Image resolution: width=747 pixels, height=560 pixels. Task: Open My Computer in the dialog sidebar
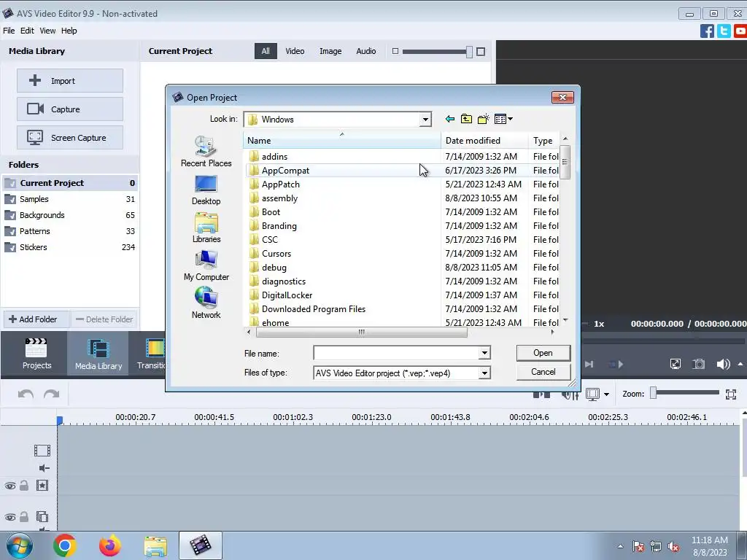point(206,265)
